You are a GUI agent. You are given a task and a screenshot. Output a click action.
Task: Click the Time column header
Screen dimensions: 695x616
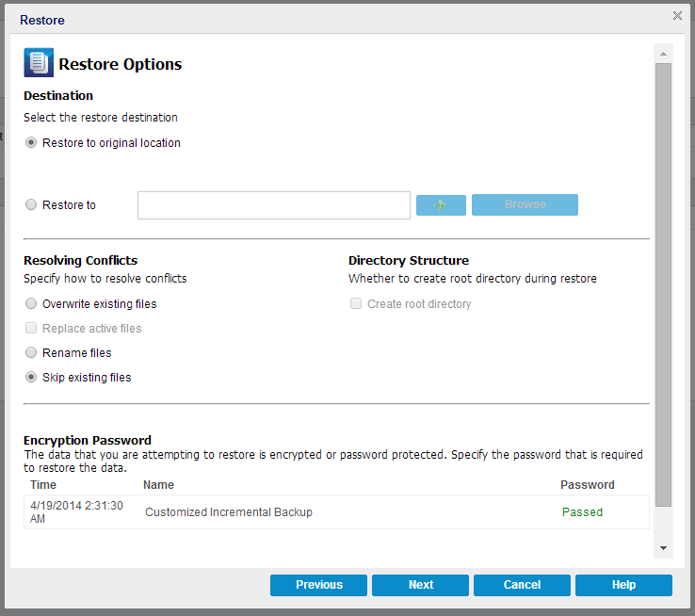pos(43,485)
